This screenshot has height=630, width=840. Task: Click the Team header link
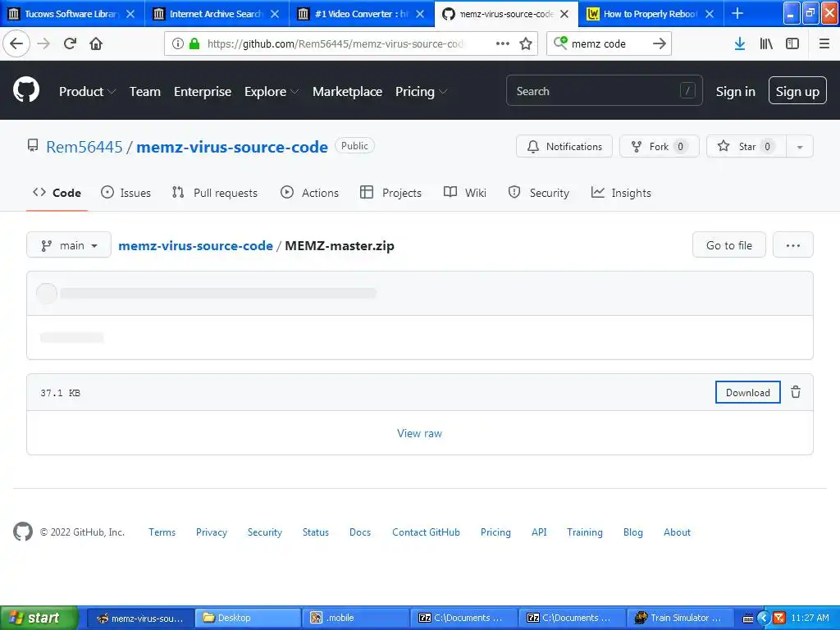click(144, 92)
